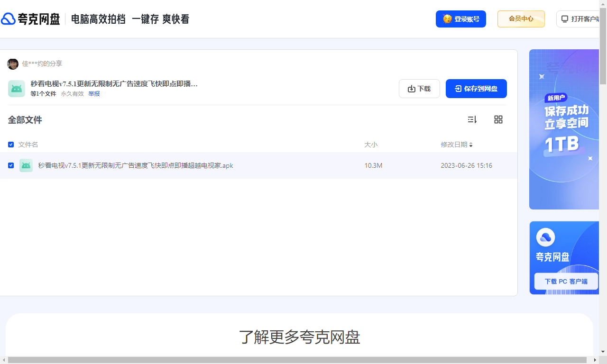Click the 了解更多夸克网盘 heading

[300, 337]
